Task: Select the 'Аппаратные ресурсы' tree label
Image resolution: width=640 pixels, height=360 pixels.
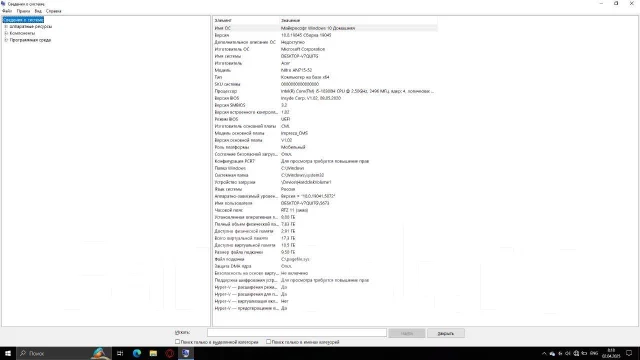Action: (31, 27)
